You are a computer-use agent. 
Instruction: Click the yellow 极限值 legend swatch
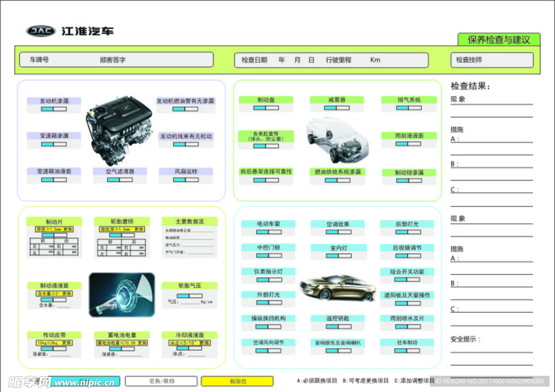[237, 381]
